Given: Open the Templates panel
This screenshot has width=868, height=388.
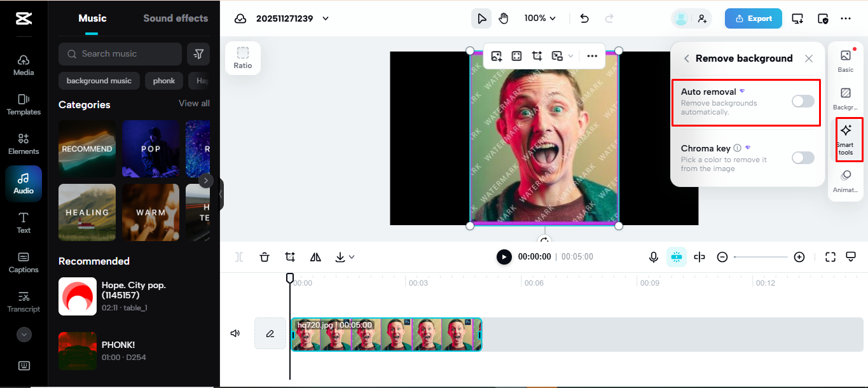Looking at the screenshot, I should (23, 105).
